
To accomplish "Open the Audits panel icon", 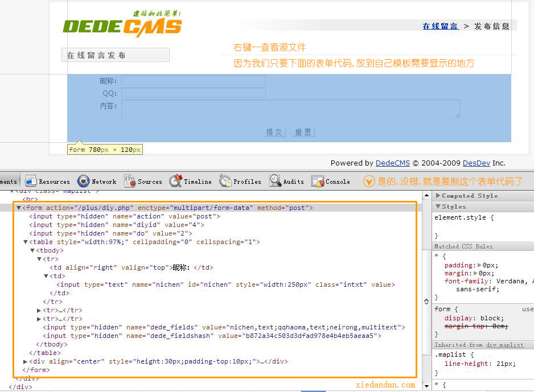I will coord(275,181).
